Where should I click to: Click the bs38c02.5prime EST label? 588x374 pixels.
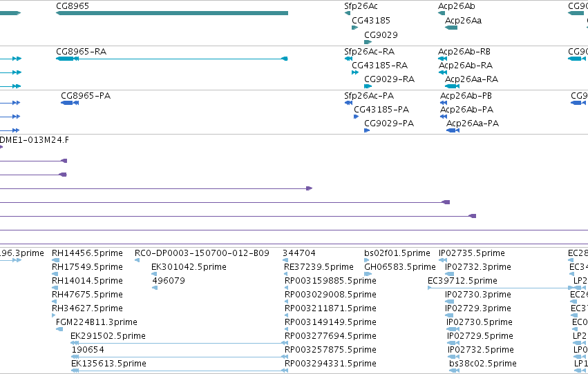point(482,364)
